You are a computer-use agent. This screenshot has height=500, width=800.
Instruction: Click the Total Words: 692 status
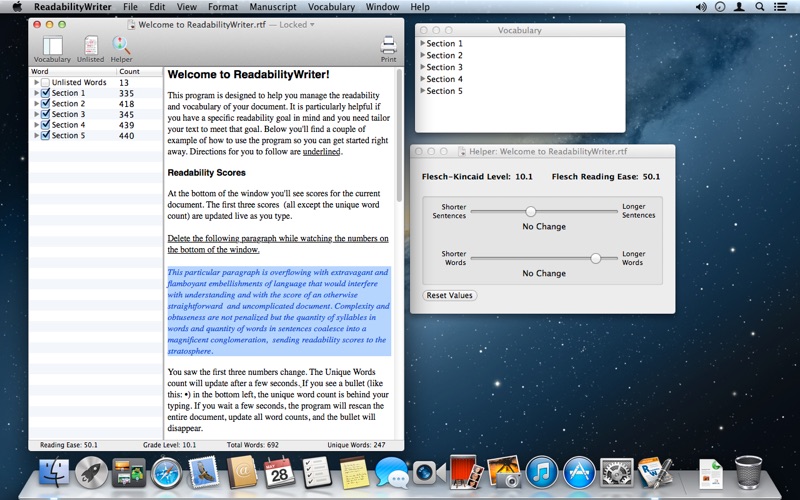point(253,445)
